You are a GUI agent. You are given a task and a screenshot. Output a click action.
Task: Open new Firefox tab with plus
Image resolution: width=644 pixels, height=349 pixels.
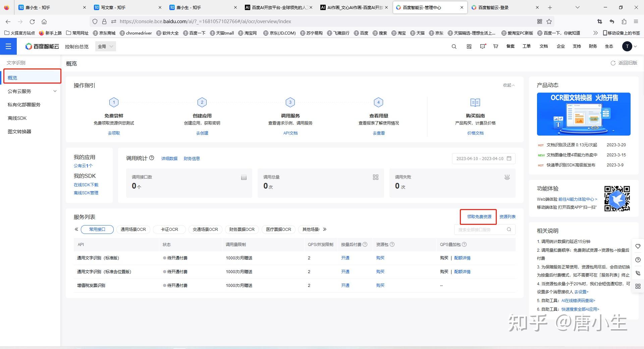550,7
